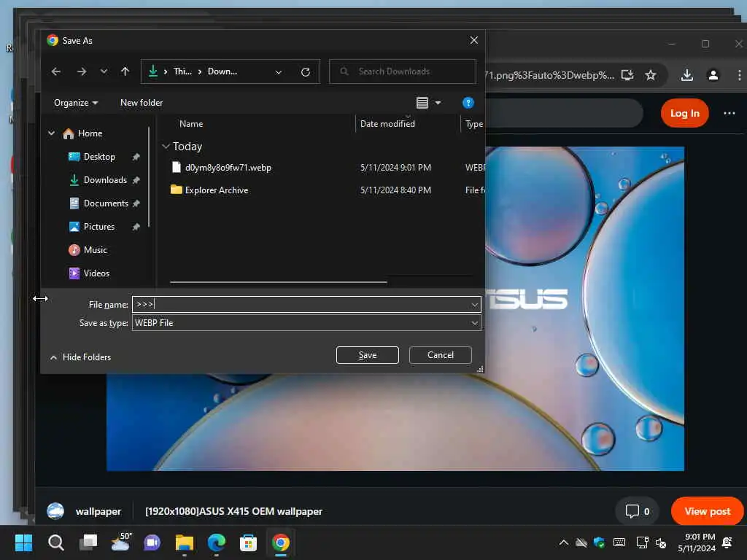Open Music in navigation pane

tap(88, 250)
